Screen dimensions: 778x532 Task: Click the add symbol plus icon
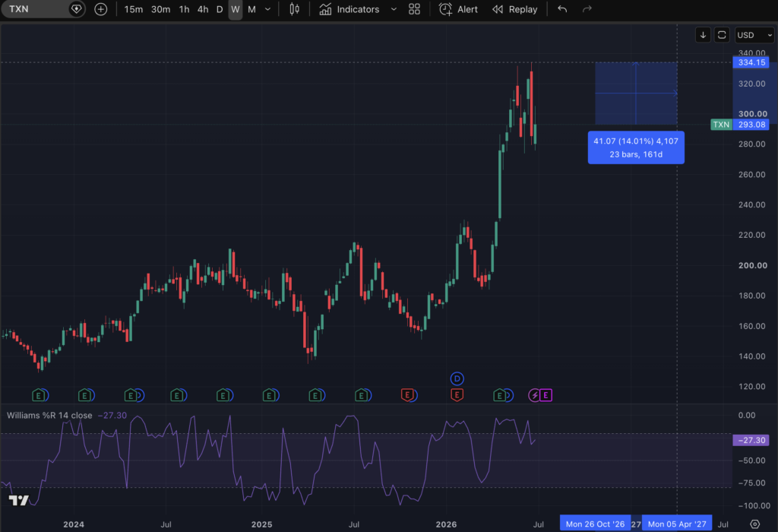click(x=101, y=9)
